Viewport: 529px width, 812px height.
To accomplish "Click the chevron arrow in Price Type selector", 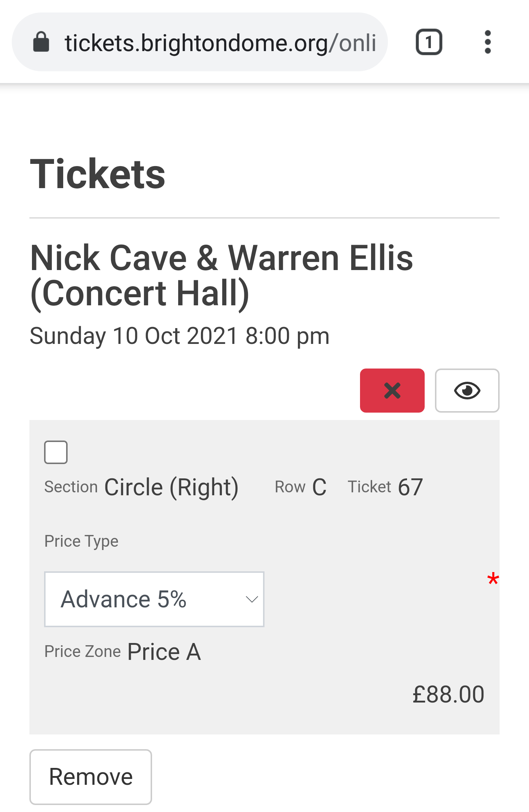I will click(x=252, y=600).
